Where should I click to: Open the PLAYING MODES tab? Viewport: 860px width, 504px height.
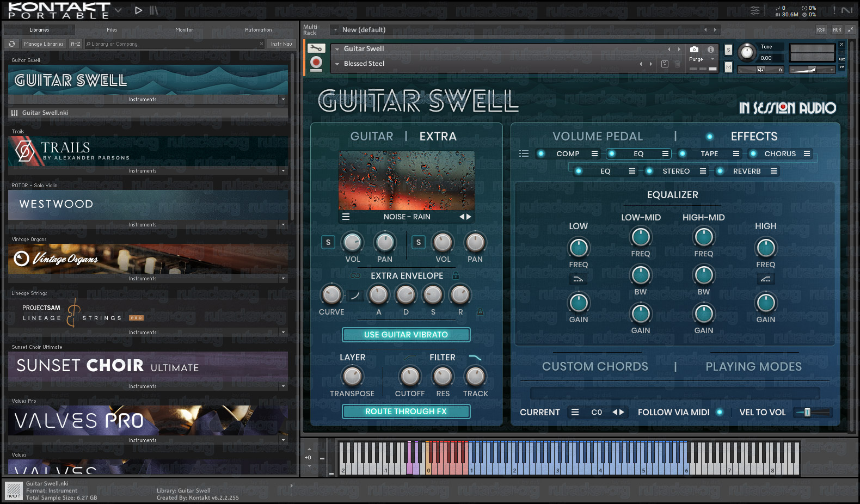[x=754, y=367]
